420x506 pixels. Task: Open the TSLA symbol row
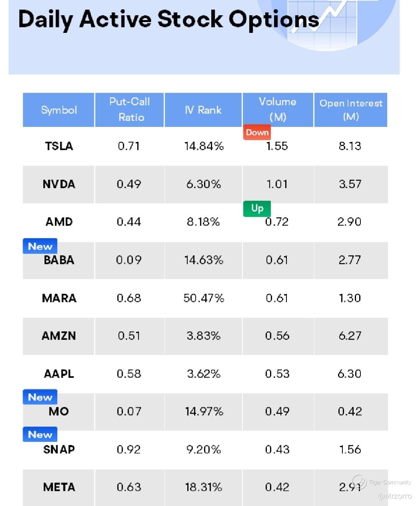click(x=59, y=146)
